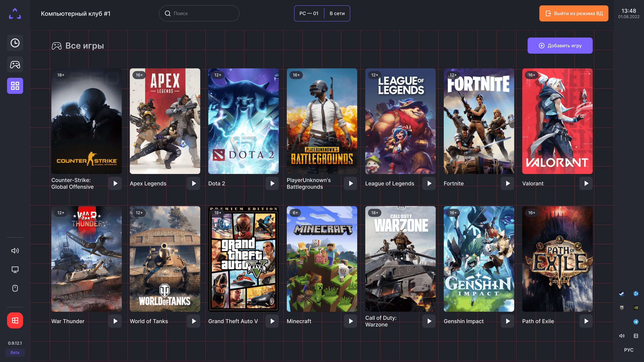Open sidebar volume settings

[x=15, y=251]
